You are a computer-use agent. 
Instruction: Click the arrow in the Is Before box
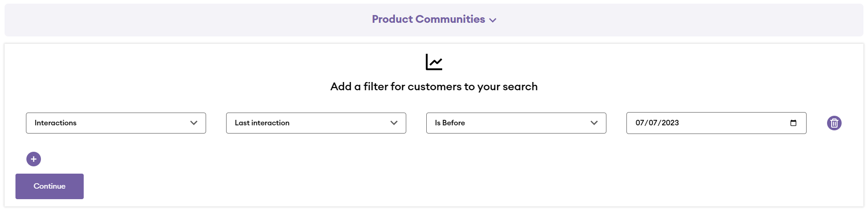594,123
